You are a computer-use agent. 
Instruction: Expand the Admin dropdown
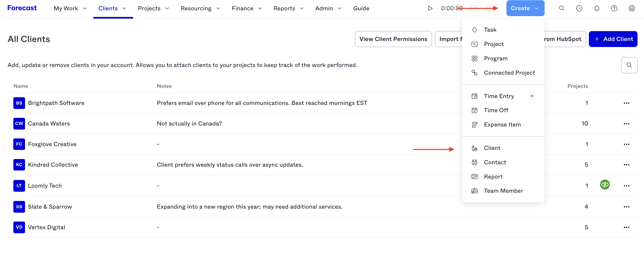point(340,8)
